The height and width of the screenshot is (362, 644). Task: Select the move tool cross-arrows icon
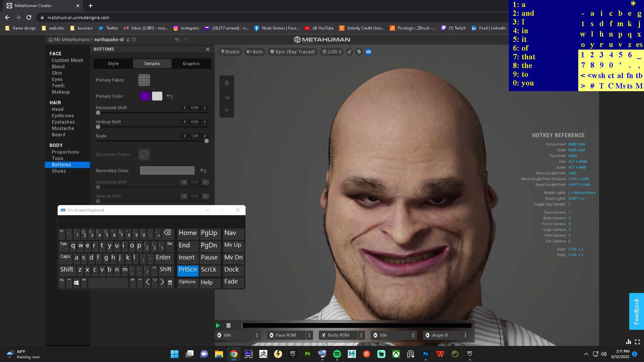tap(227, 110)
